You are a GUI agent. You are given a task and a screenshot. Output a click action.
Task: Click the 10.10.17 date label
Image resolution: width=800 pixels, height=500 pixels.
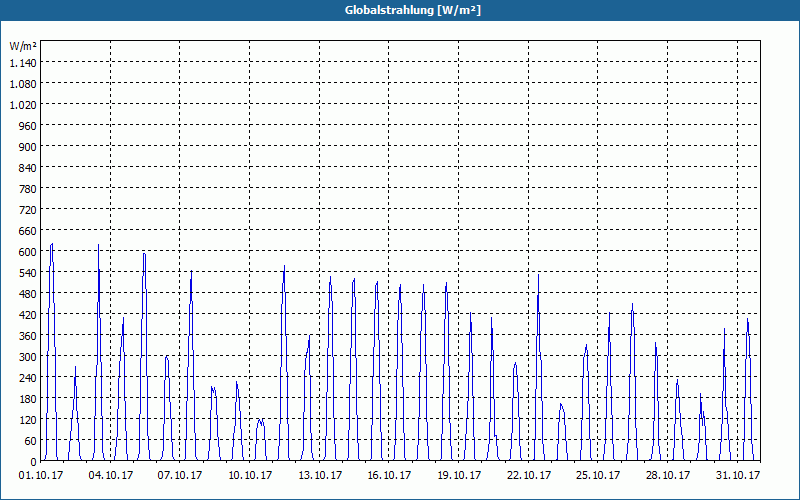coord(250,476)
